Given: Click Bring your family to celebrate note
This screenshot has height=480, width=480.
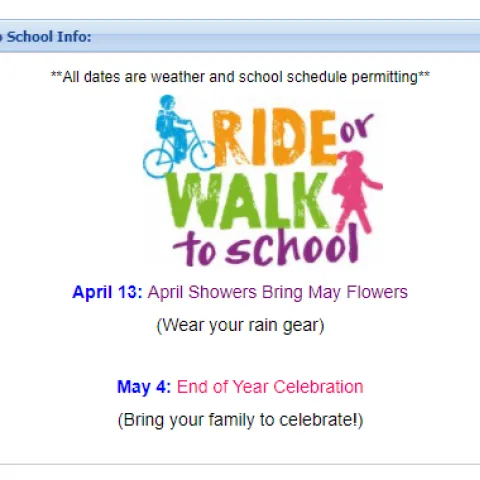Looking at the screenshot, I should [x=240, y=420].
